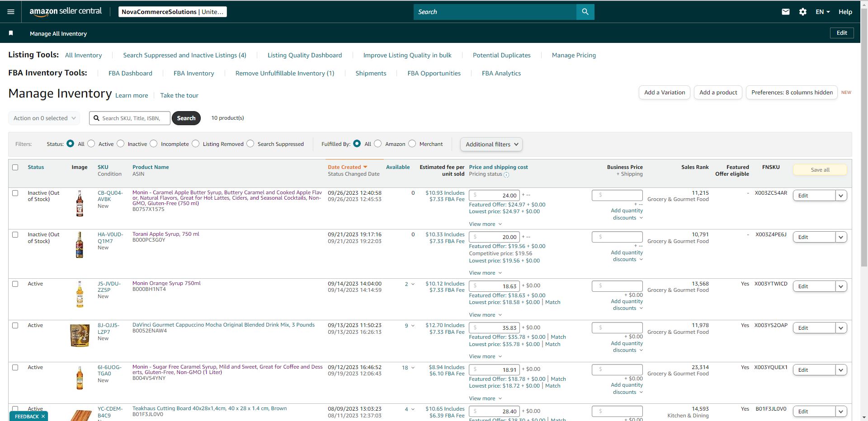Close the Feedback tab with its X
Screen dimensions: 868x421
[43, 416]
